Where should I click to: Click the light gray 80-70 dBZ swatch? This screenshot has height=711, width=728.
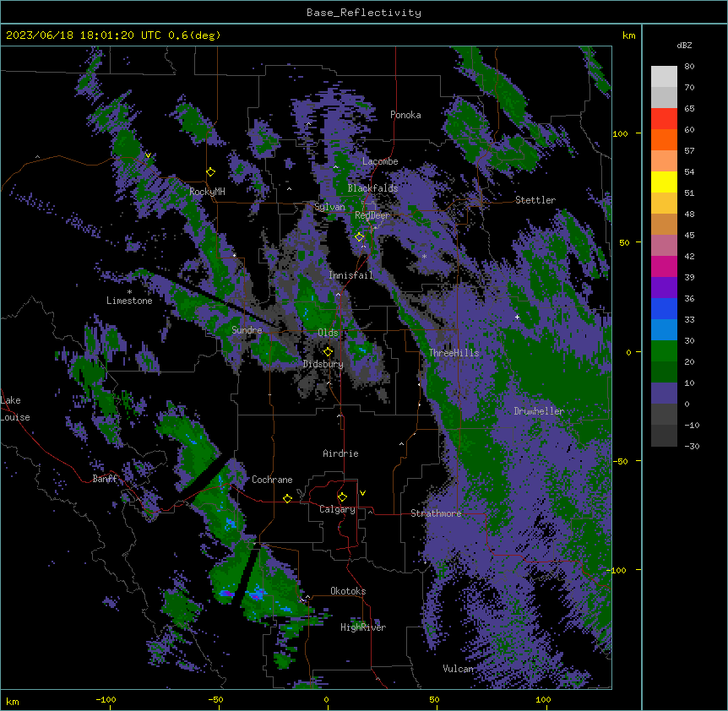(x=664, y=76)
